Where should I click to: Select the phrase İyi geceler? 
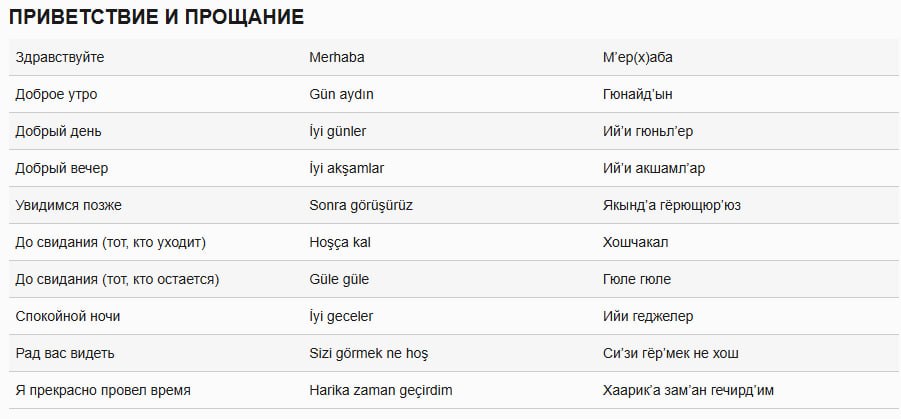click(x=341, y=316)
